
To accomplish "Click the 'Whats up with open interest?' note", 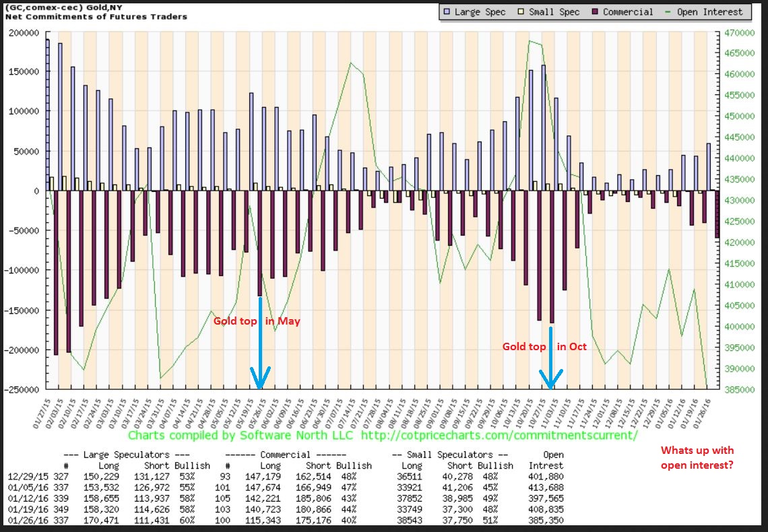I will 697,457.
